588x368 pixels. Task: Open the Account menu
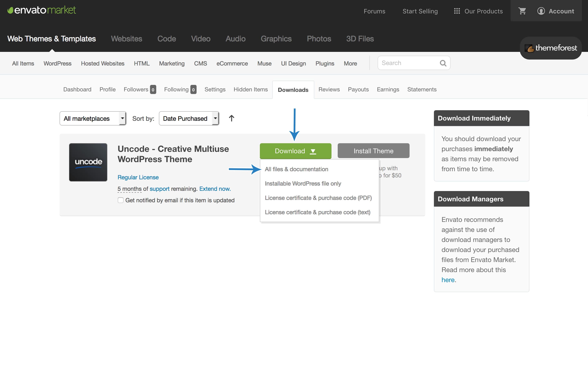point(556,11)
